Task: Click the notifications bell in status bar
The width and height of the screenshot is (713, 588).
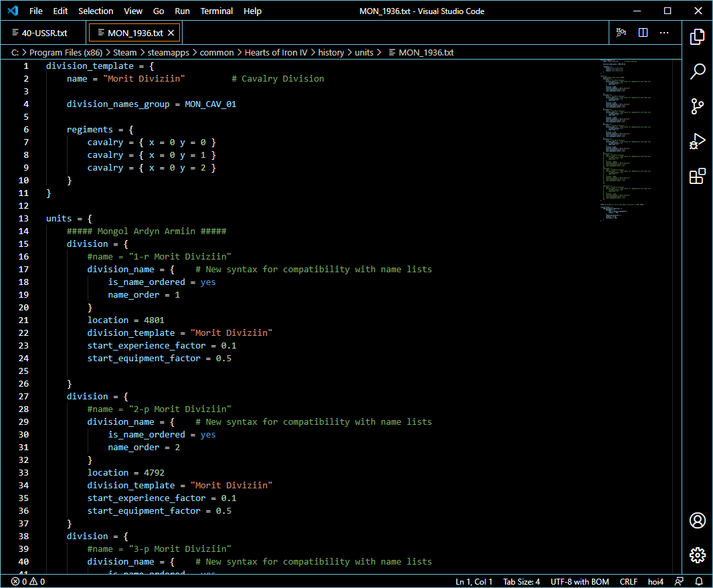Action: (699, 581)
